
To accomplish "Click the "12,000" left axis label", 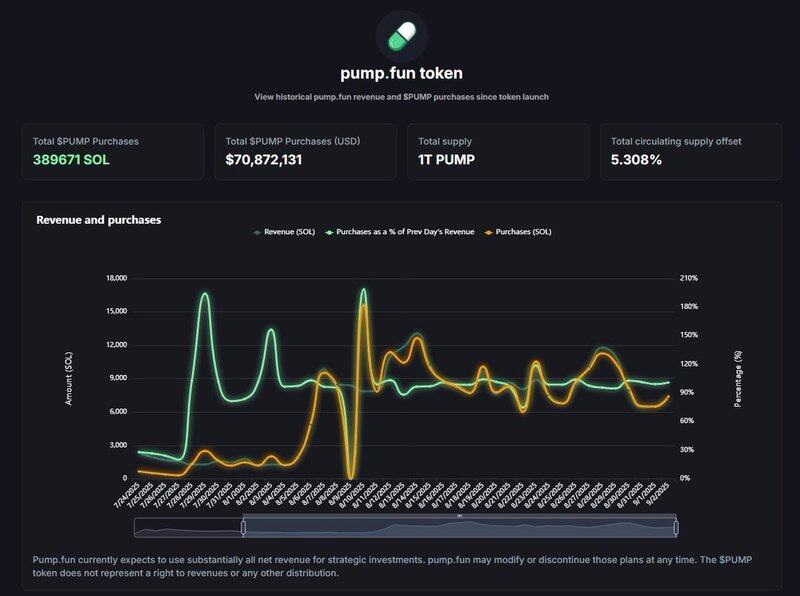I will coord(116,345).
